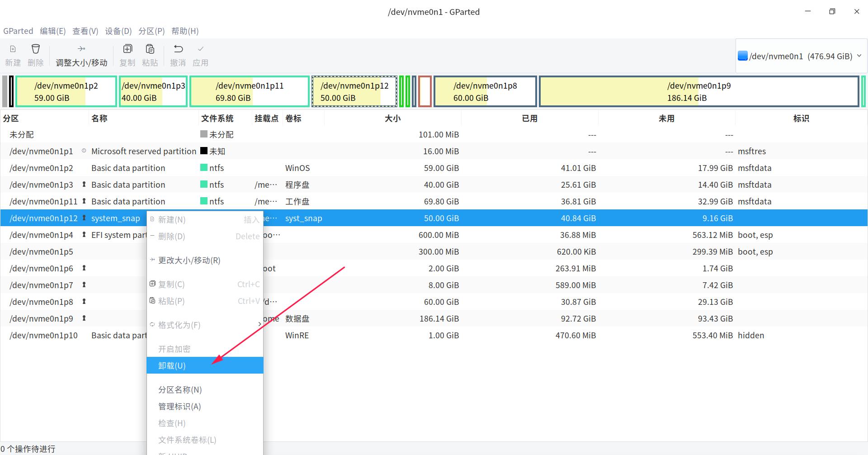Click the Resize/Move toolbar icon
The image size is (868, 455).
tap(81, 49)
